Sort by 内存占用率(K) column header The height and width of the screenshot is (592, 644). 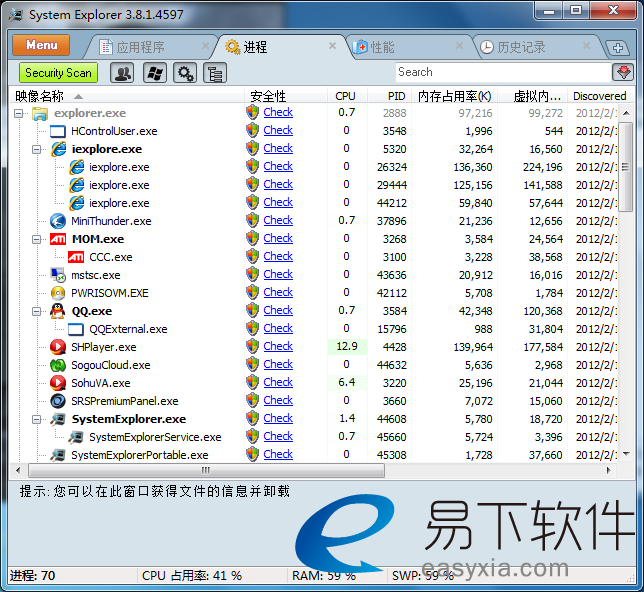coord(454,96)
